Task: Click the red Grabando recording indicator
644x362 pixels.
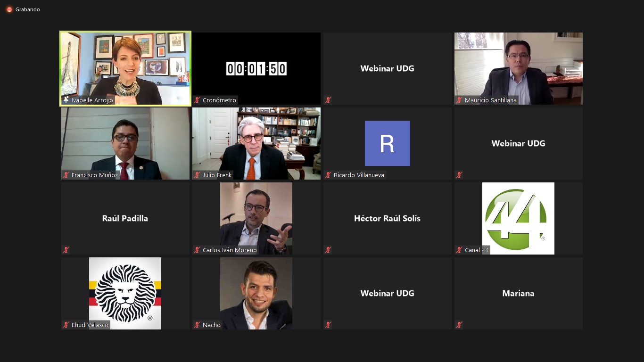Action: (x=9, y=9)
